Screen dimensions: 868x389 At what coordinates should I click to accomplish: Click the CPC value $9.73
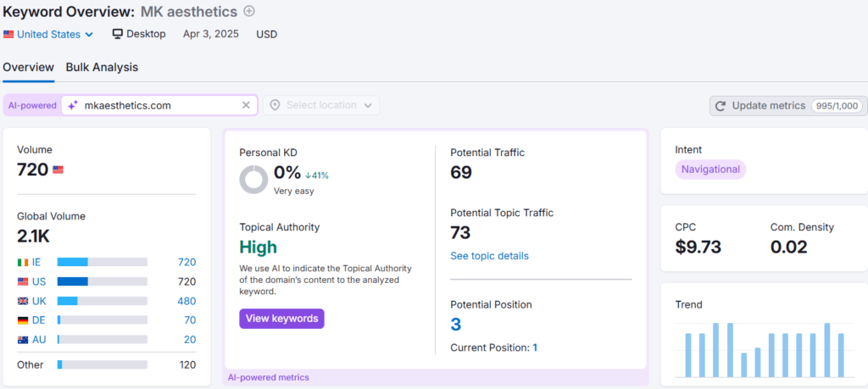[x=698, y=247]
